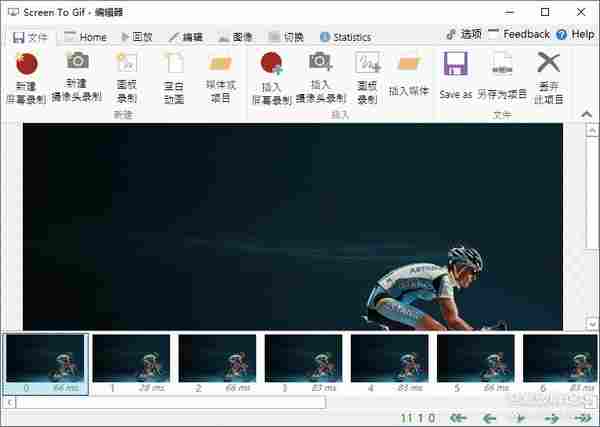Viewport: 600px width, 427px height.
Task: Insert board recording in 插入 group
Action: click(x=367, y=78)
